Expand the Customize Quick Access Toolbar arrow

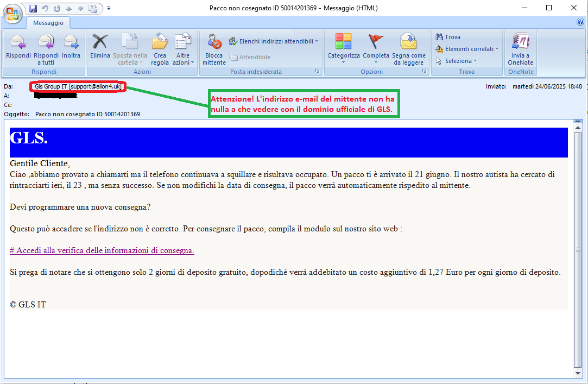pos(109,8)
